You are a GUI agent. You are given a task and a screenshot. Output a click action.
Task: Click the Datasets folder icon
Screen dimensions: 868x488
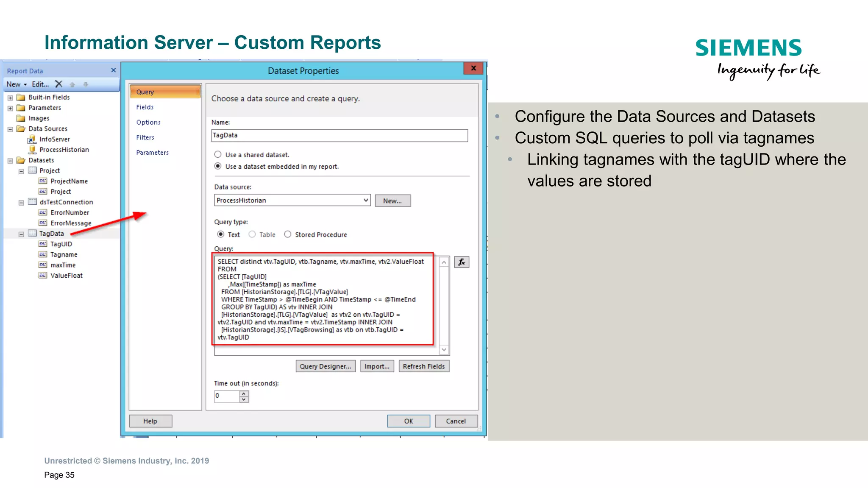21,160
